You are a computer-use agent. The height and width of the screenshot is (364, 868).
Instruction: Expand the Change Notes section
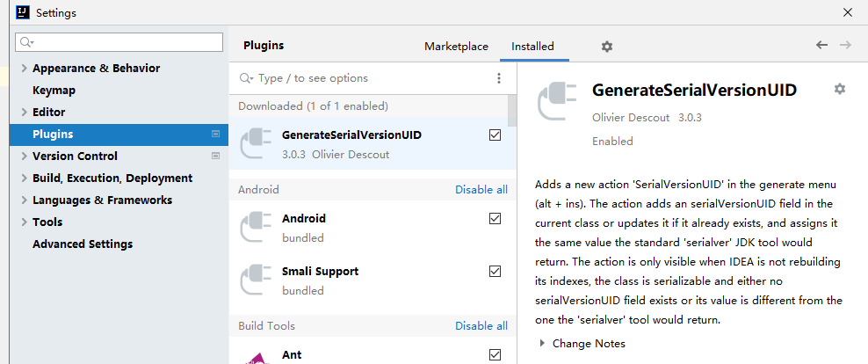tap(542, 344)
